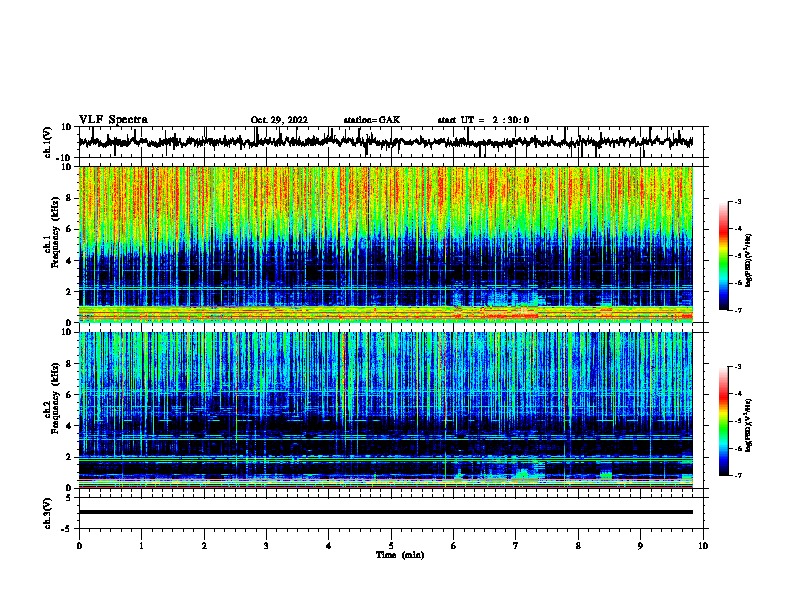Click the "10" tick on the time axis
This screenshot has height=612, width=792.
point(703,546)
